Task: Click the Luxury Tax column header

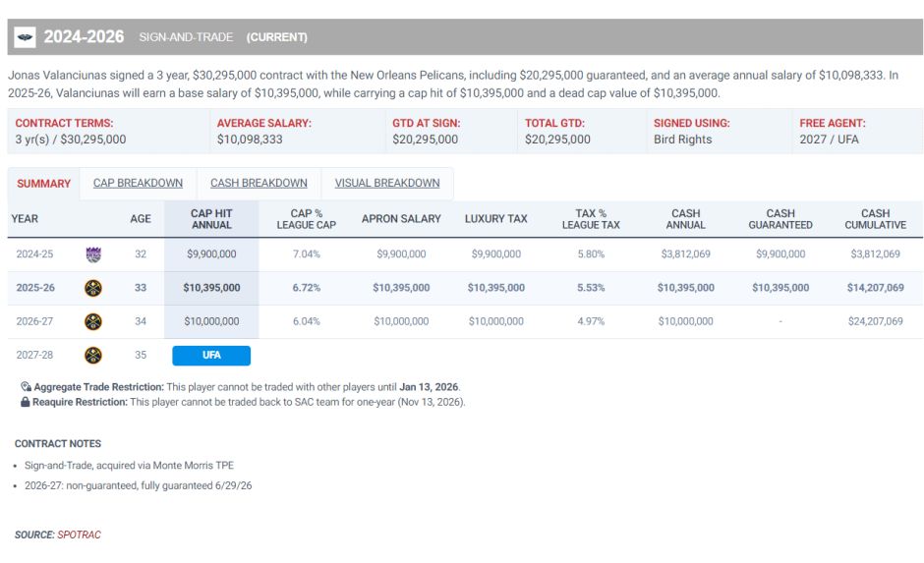Action: 495,219
